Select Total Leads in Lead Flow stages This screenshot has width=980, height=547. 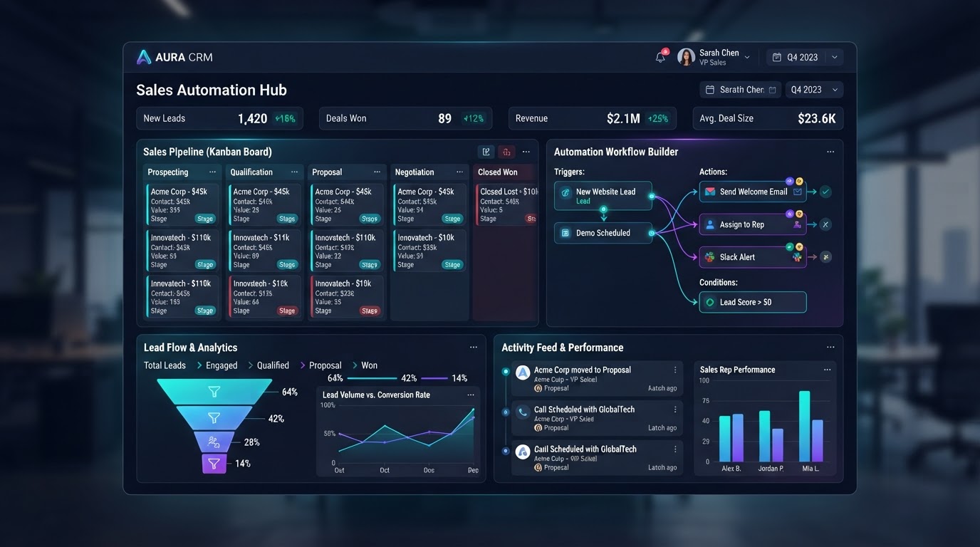coord(165,365)
